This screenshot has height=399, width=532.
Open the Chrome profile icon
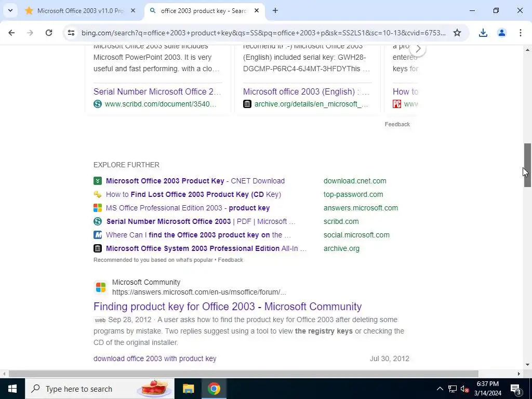click(501, 33)
